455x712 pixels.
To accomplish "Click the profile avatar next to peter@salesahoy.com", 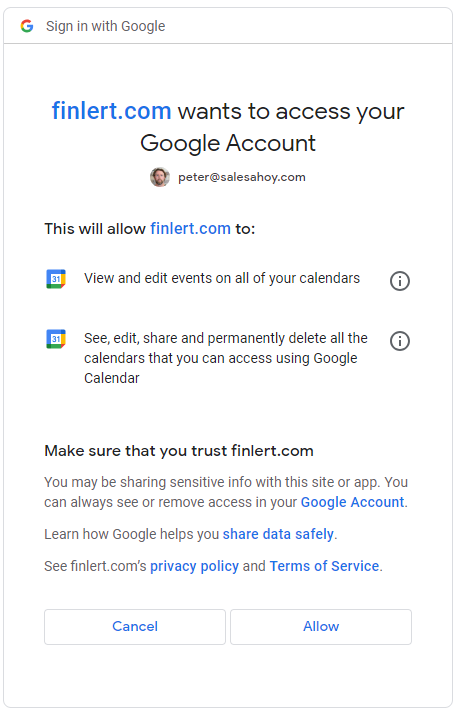I will tap(160, 177).
